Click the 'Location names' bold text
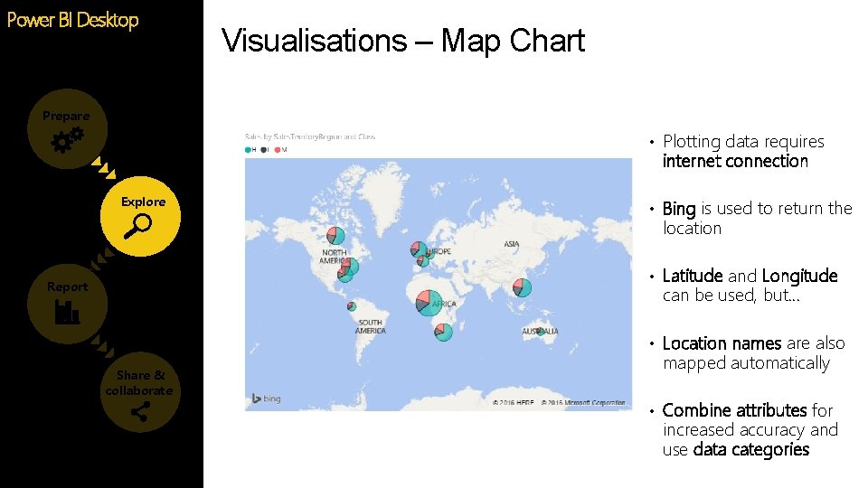868x488 pixels. point(722,343)
